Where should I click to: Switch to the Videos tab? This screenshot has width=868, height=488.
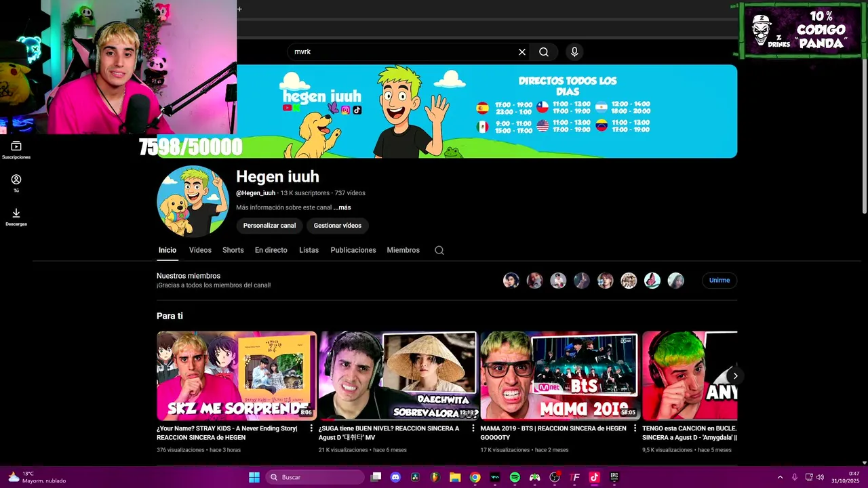200,250
